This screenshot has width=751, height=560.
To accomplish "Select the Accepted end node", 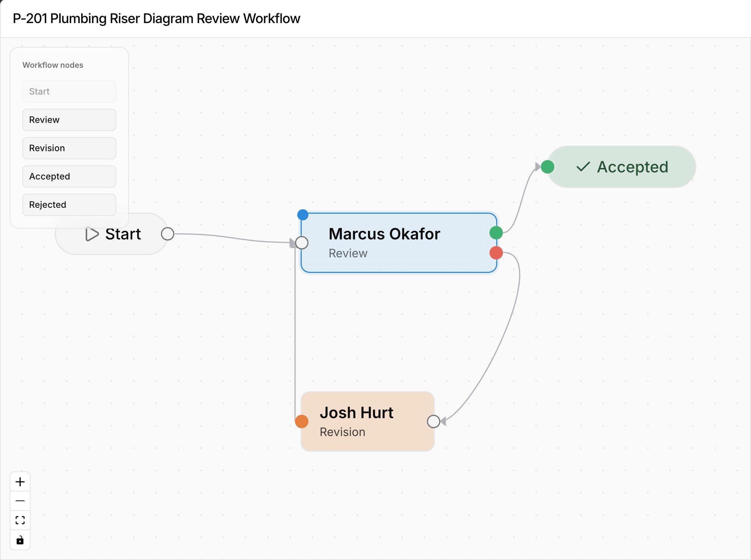I will click(x=621, y=167).
